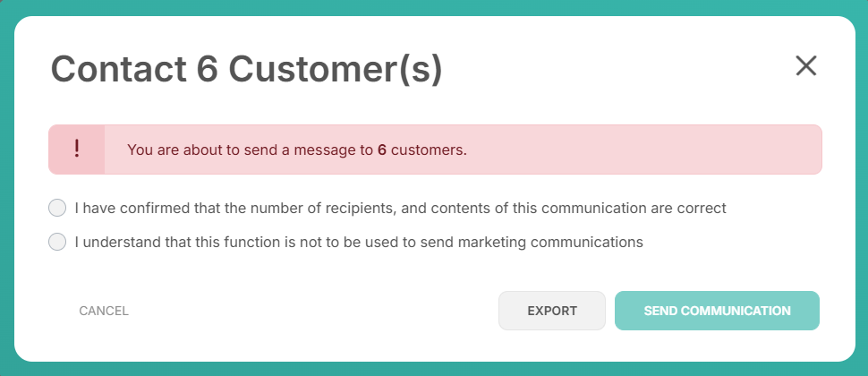The image size is (868, 376).
Task: Click the EXPORT button
Action: pyautogui.click(x=552, y=311)
